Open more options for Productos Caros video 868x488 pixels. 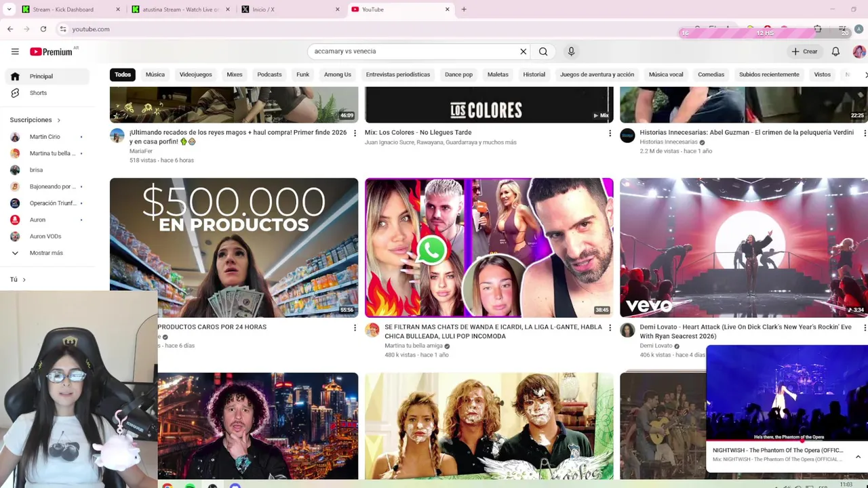click(355, 328)
